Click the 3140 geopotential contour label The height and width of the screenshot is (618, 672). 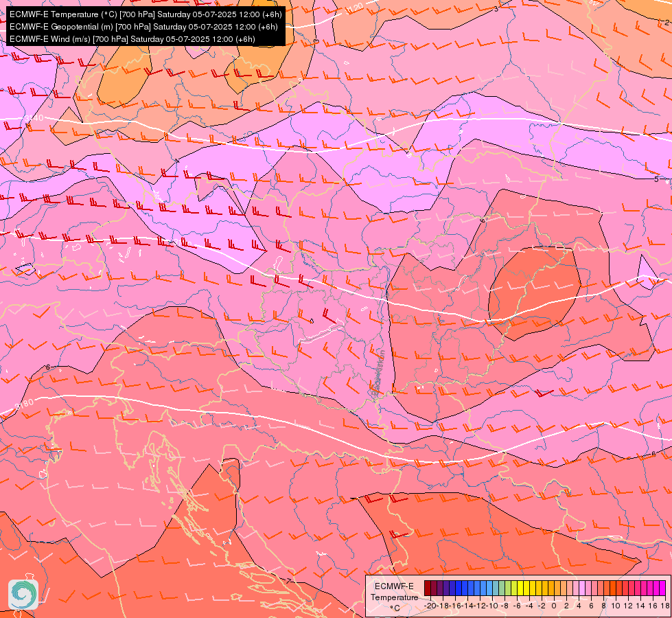pyautogui.click(x=34, y=117)
